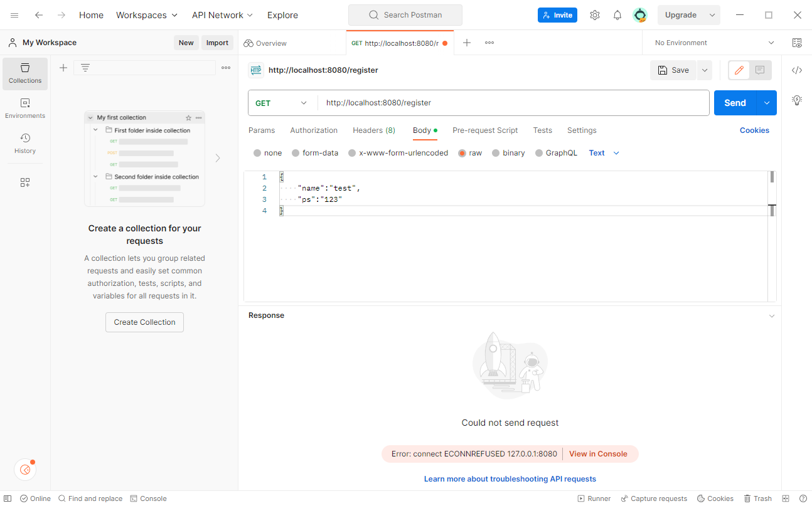The image size is (812, 506).
Task: Click the two-pane layout icon in the status bar
Action: [x=786, y=498]
